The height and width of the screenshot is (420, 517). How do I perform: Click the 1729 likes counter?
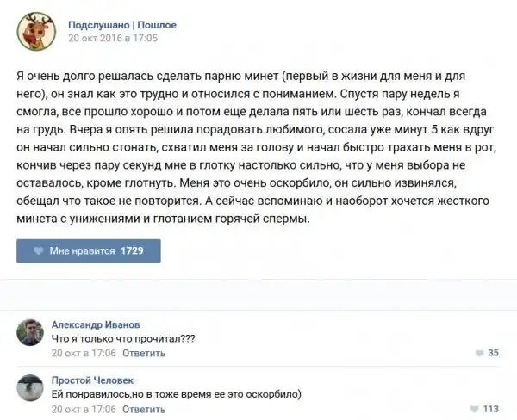[x=132, y=250]
